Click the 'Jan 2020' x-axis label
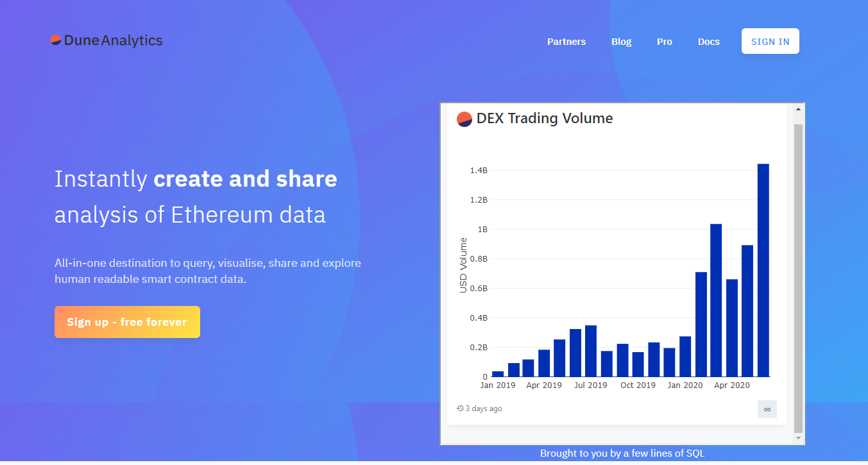Screen dimensions: 868x465 pyautogui.click(x=685, y=385)
